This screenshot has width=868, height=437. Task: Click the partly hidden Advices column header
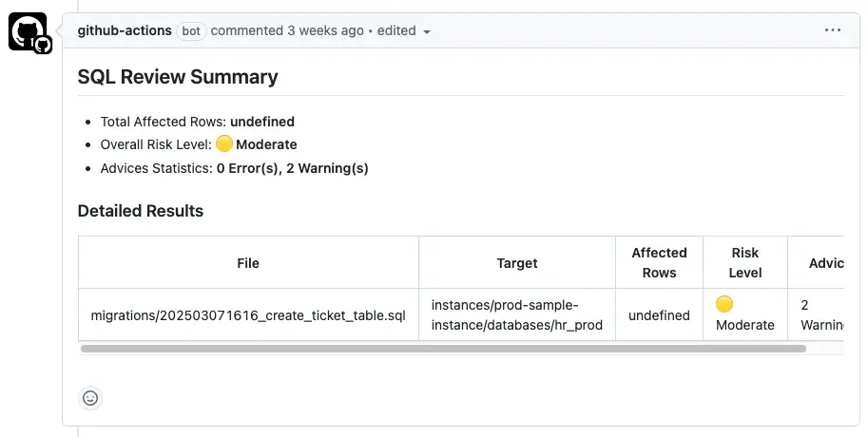tap(816, 263)
